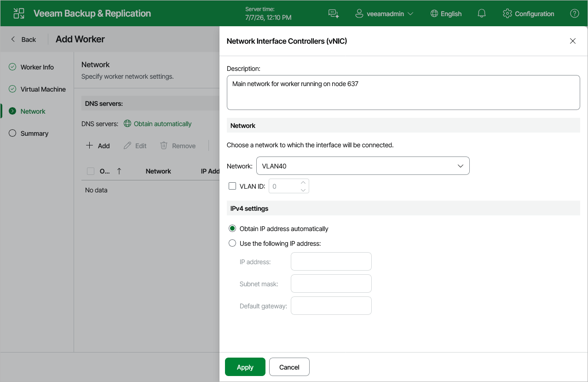Click the Cancel button
588x382 pixels.
click(289, 367)
